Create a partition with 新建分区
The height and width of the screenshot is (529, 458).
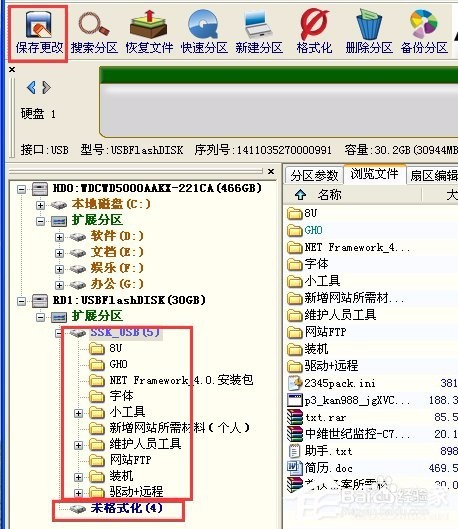click(259, 33)
